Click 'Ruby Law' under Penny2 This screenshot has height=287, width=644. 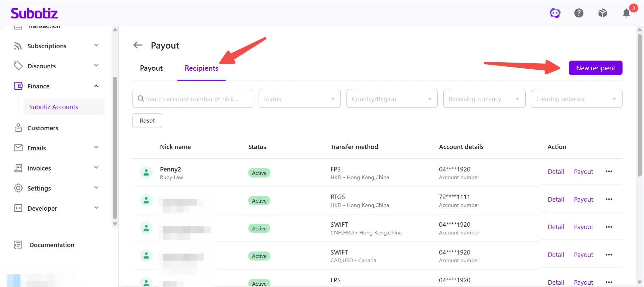pos(171,177)
